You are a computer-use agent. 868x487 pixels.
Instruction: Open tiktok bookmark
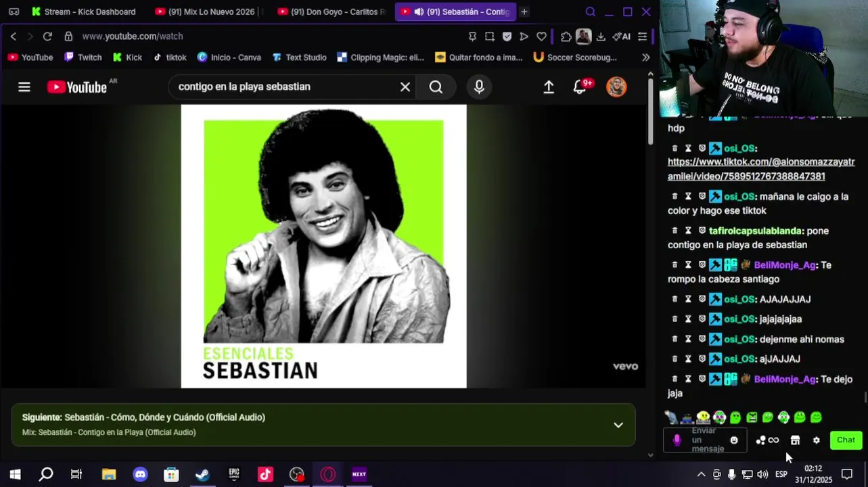tap(170, 57)
